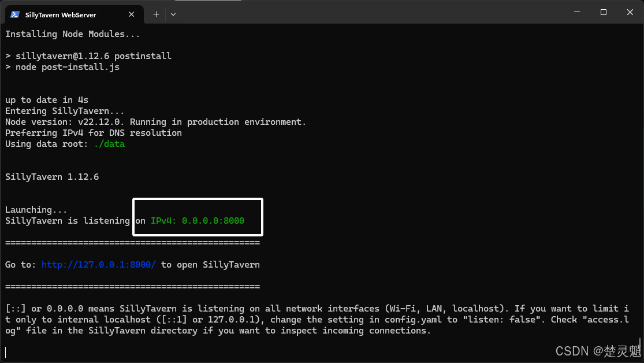Click the 'to open SillyTavern' text
The width and height of the screenshot is (644, 363).
(210, 265)
